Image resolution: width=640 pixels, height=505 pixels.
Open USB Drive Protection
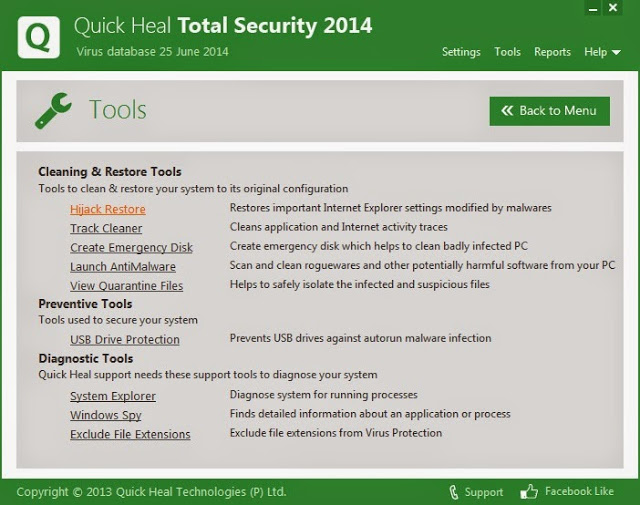pyautogui.click(x=125, y=340)
